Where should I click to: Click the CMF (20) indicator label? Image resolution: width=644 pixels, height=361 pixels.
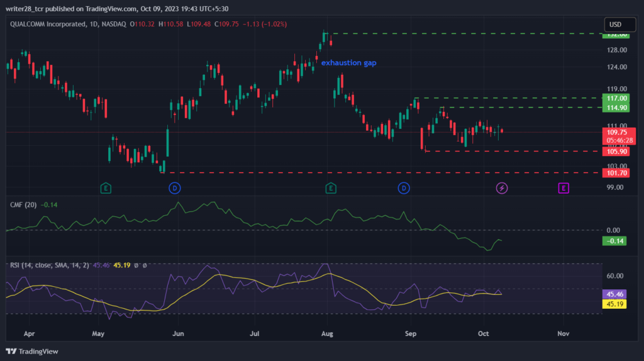click(23, 204)
